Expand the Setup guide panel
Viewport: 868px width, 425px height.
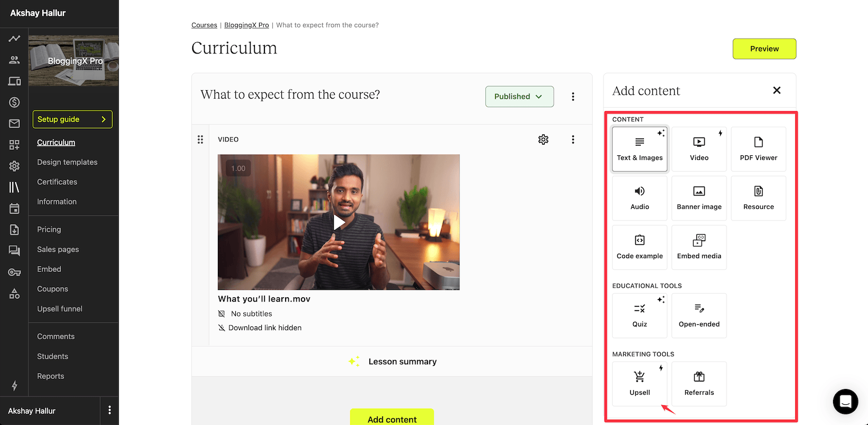tap(73, 119)
